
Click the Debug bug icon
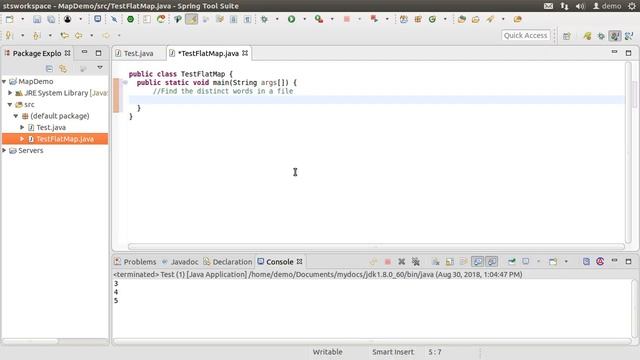click(x=264, y=19)
